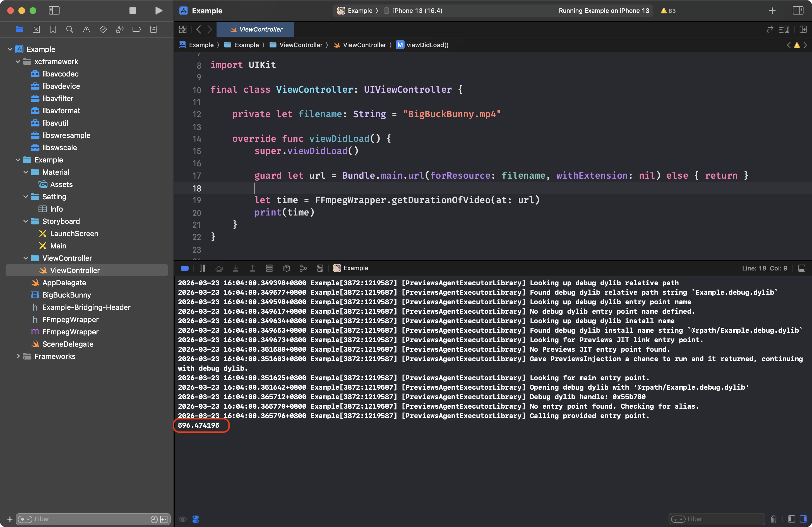
Task: Select the ViewController editor tab
Action: tap(256, 29)
